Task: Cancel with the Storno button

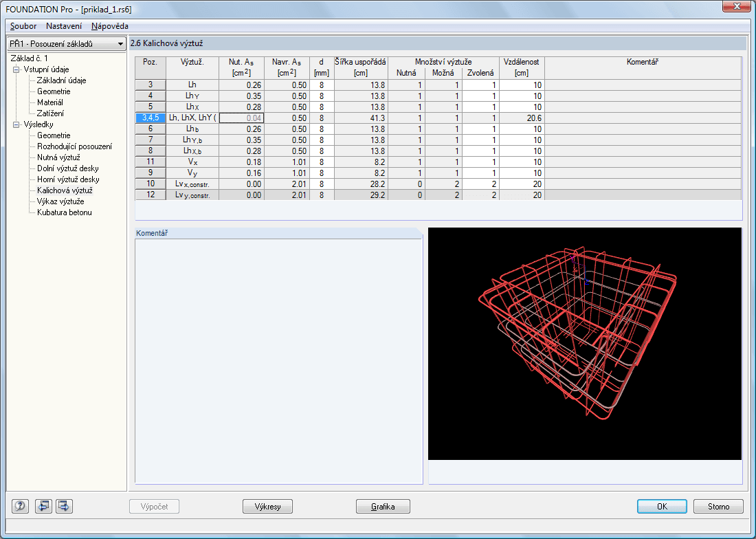Action: coord(718,507)
